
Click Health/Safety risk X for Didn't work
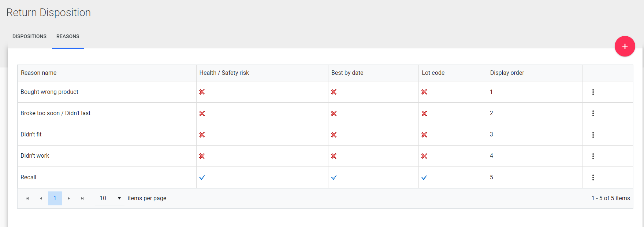tap(202, 156)
